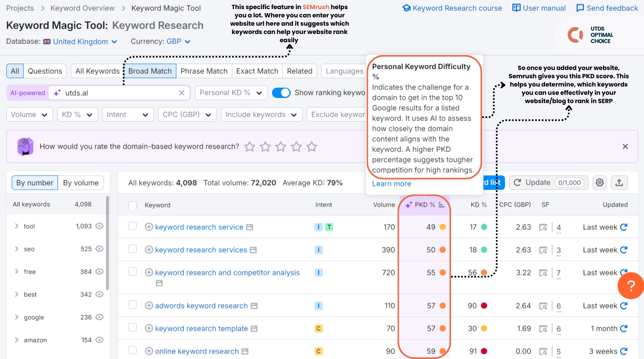
Task: Dismiss the domain-based research rating banner
Action: (625, 146)
